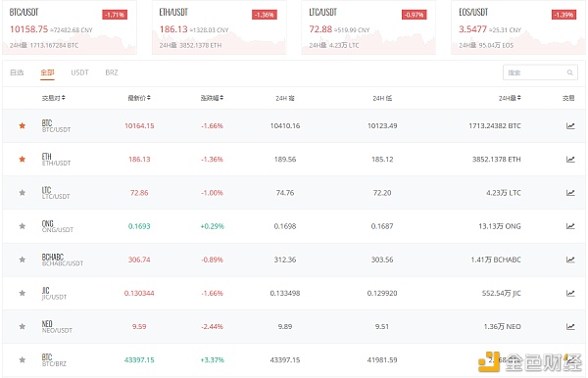Image resolution: width=588 pixels, height=378 pixels.
Task: Open the EOS/USDT summary card at top
Action: tap(518, 27)
